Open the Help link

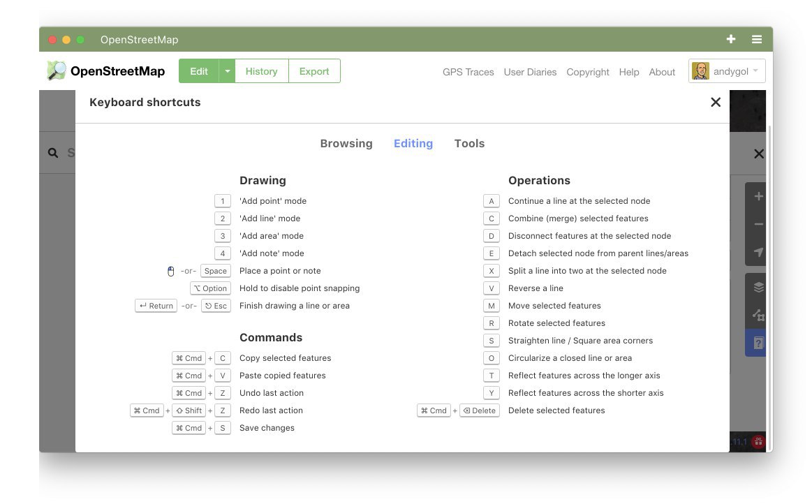click(x=628, y=72)
